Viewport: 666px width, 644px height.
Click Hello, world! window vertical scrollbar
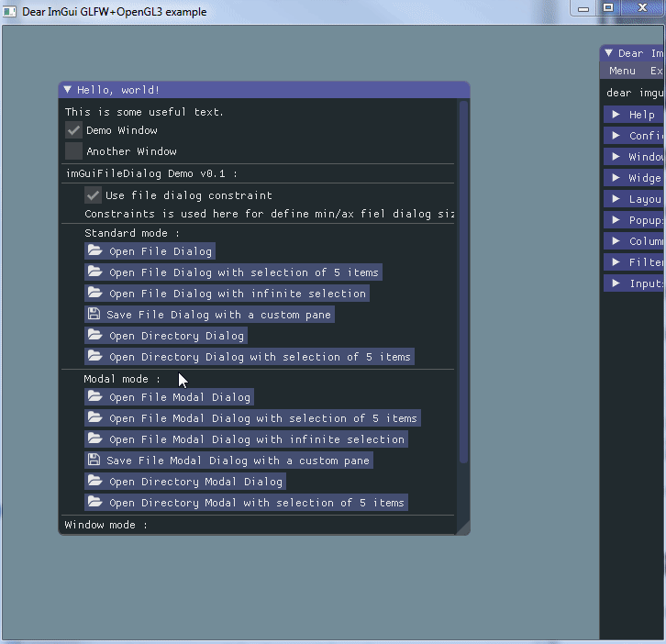(x=464, y=282)
